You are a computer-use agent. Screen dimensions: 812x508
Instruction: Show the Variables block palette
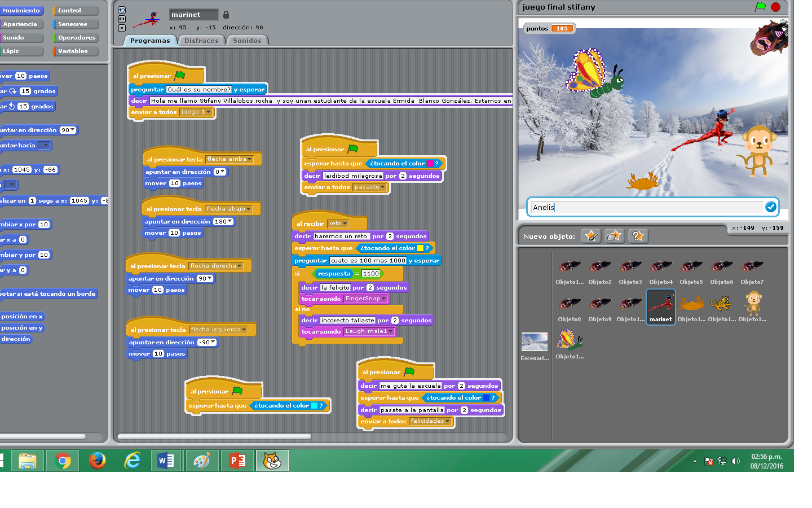(x=75, y=51)
